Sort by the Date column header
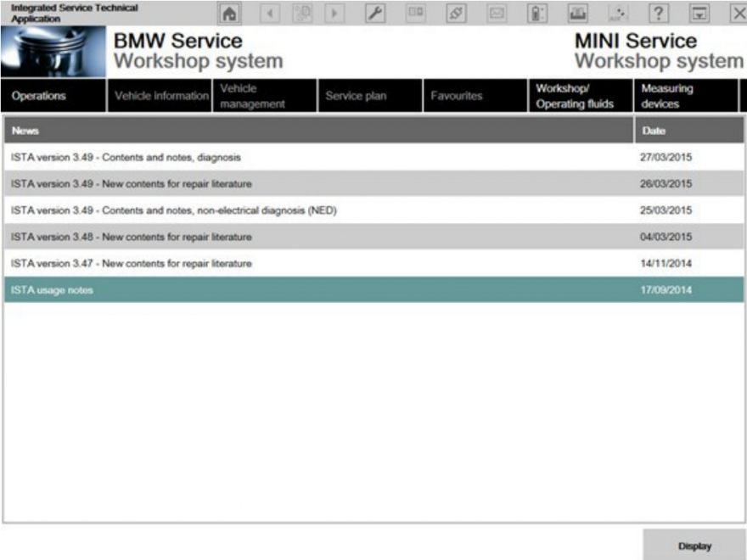747x560 pixels. point(689,131)
